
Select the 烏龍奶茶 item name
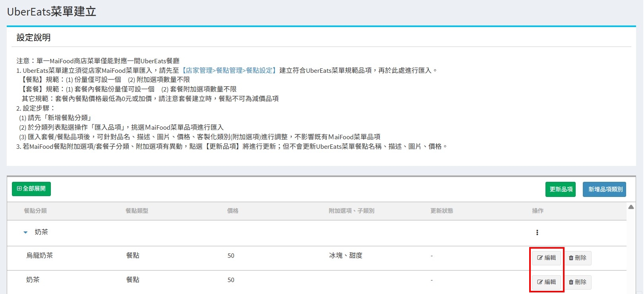[x=40, y=255]
